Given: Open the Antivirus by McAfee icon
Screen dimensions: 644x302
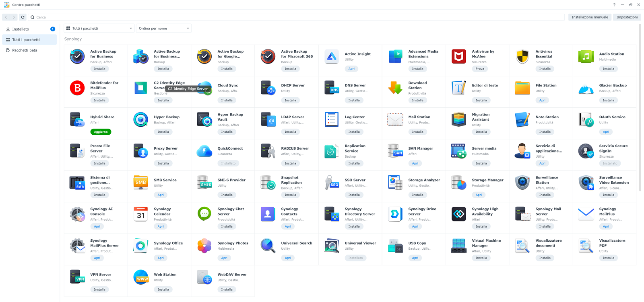Looking at the screenshot, I should [x=459, y=57].
